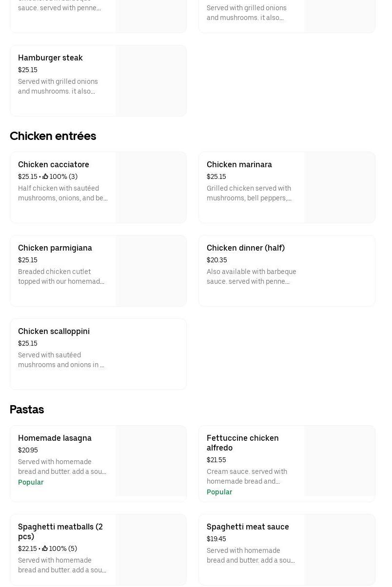
Task: Open the Hamburger steak item title
Action: click(x=50, y=58)
